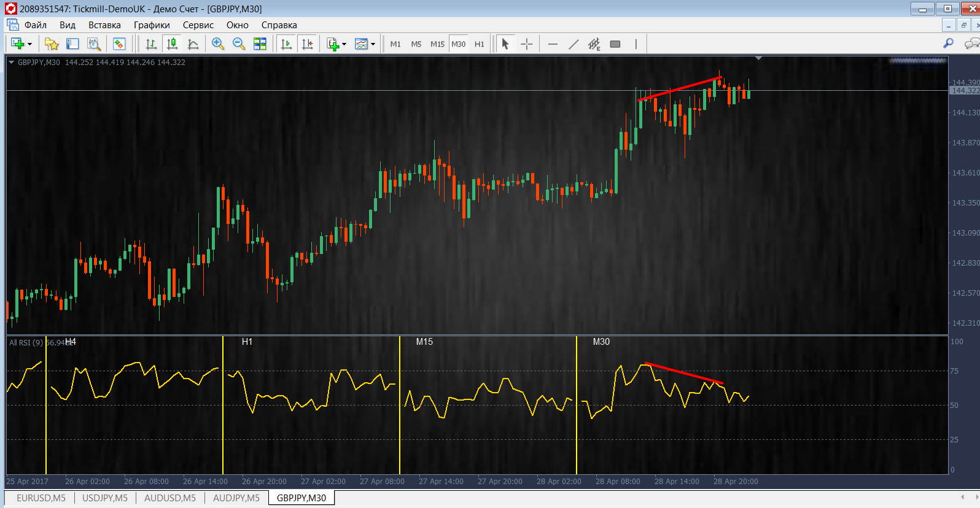Select the H1 timeframe

pyautogui.click(x=480, y=44)
